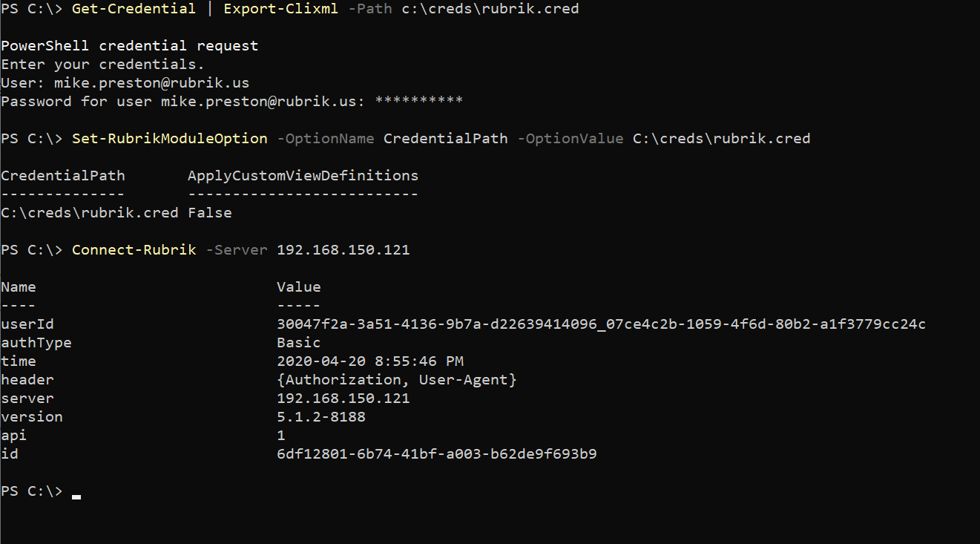The image size is (980, 544).
Task: Click the server row value 192.168.150.121
Action: [x=343, y=399]
